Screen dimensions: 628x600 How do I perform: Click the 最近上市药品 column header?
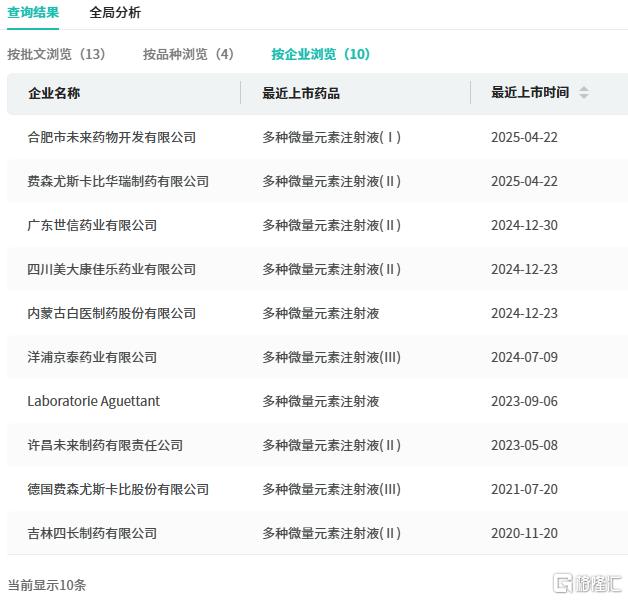[x=301, y=93]
